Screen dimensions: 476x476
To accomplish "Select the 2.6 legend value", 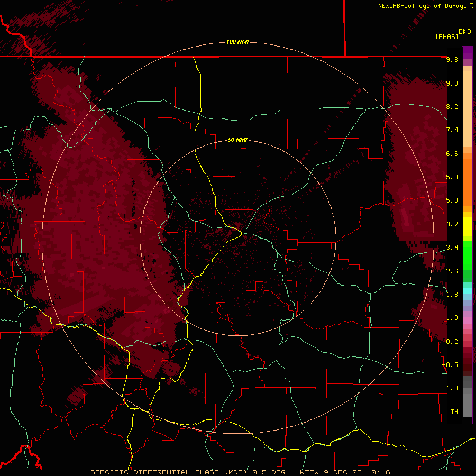I will coord(452,271).
